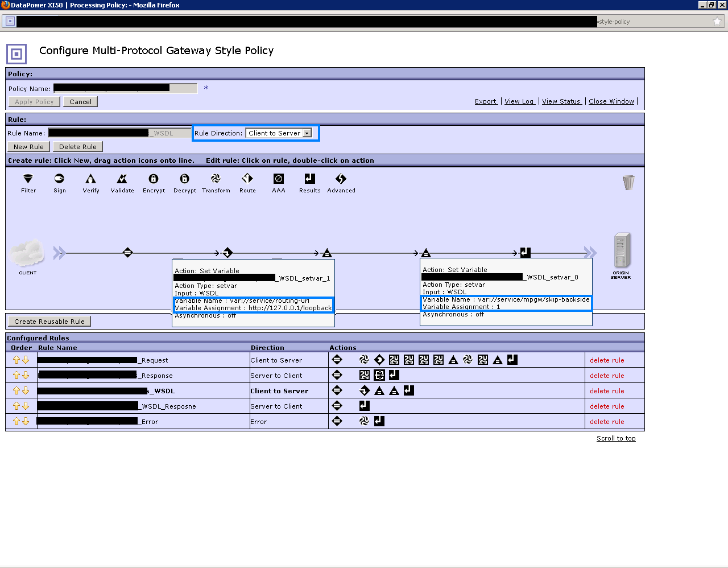Delete the _WSDL_Resposne rule

click(x=607, y=406)
